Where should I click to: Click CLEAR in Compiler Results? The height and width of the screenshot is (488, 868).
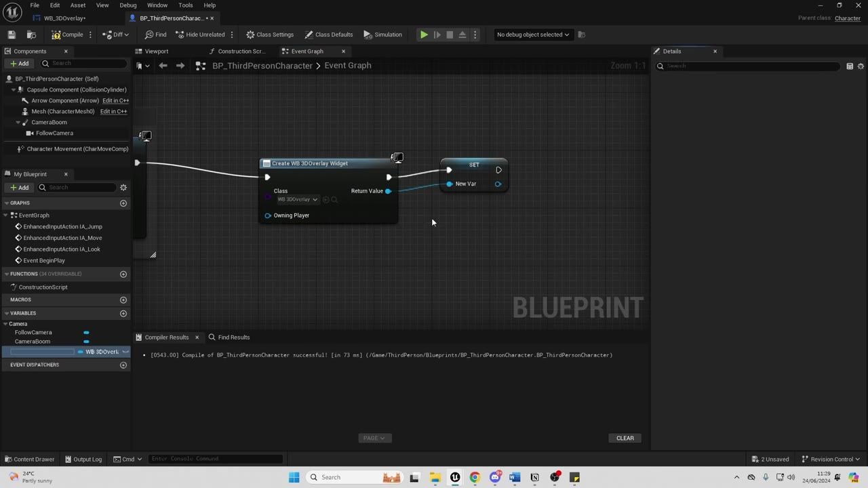point(625,438)
